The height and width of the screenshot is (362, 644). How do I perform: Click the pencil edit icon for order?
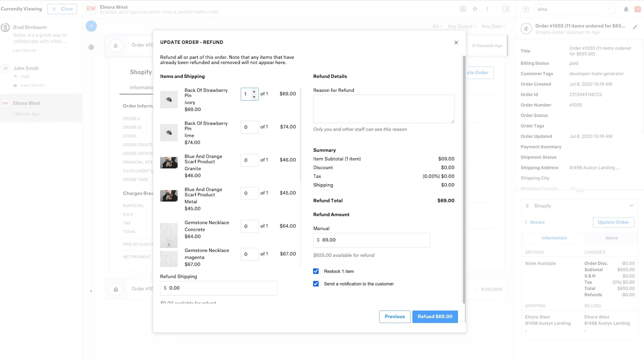[635, 27]
